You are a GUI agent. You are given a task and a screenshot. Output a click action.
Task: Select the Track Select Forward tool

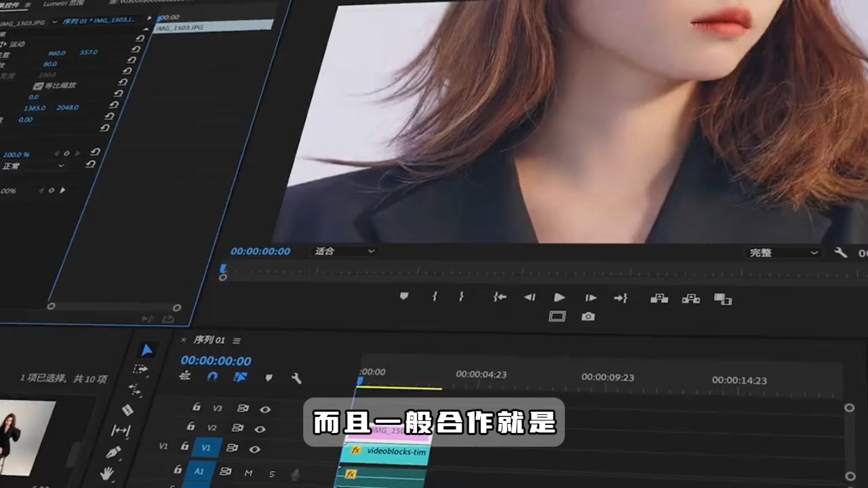[140, 369]
